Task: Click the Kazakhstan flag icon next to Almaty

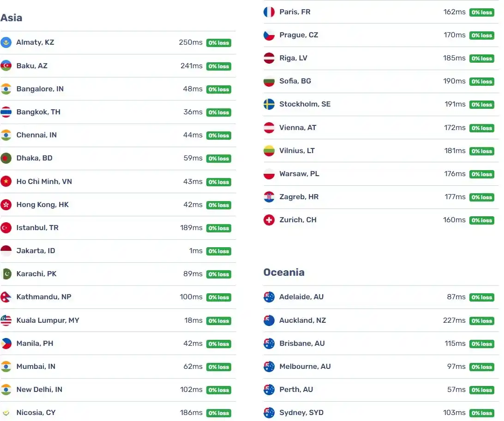Action: (x=6, y=42)
